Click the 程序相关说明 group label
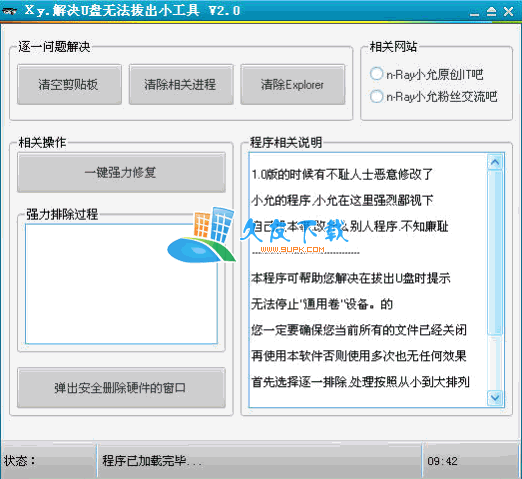The image size is (522, 479). pyautogui.click(x=286, y=142)
